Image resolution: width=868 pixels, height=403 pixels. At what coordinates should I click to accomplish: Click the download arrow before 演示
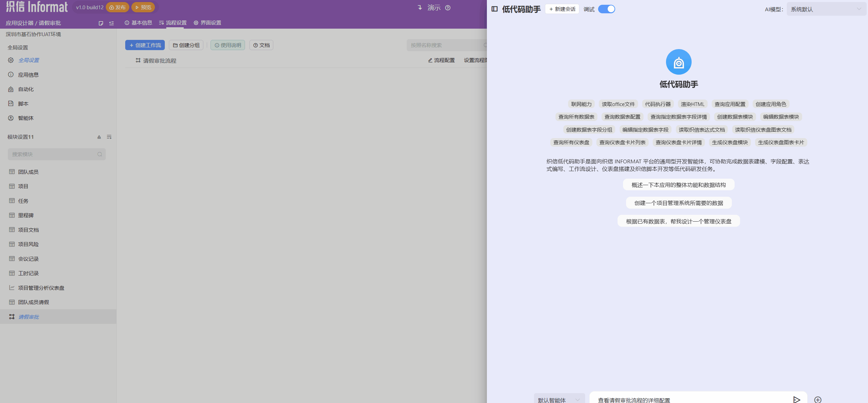[x=420, y=8]
